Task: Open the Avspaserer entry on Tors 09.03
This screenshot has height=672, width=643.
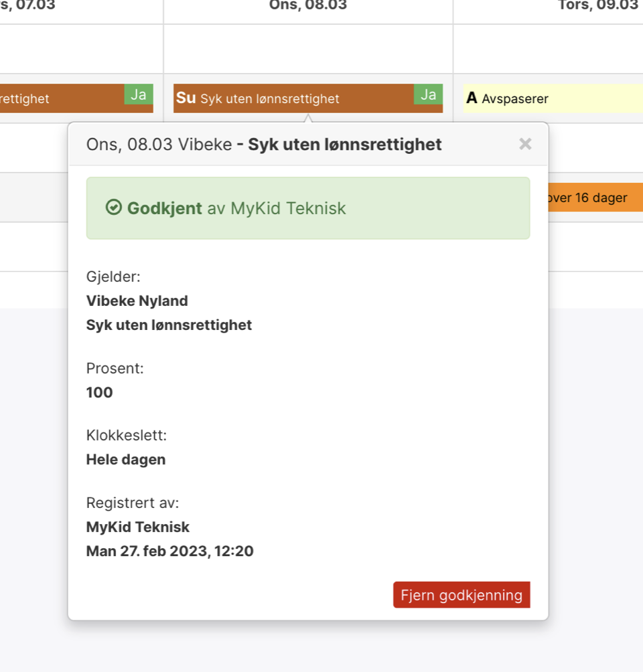Action: (553, 98)
